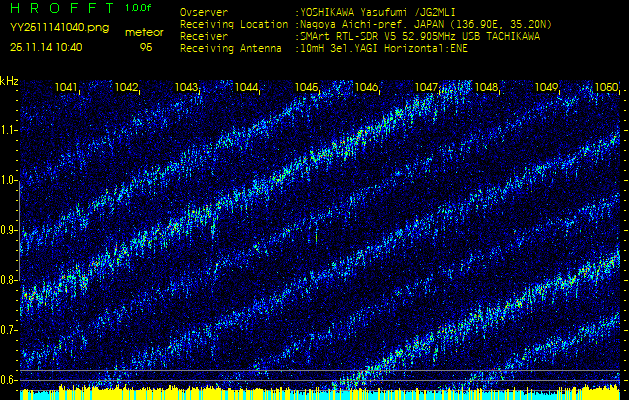
Task: Select the 1047 time marker
Action: pos(427,88)
